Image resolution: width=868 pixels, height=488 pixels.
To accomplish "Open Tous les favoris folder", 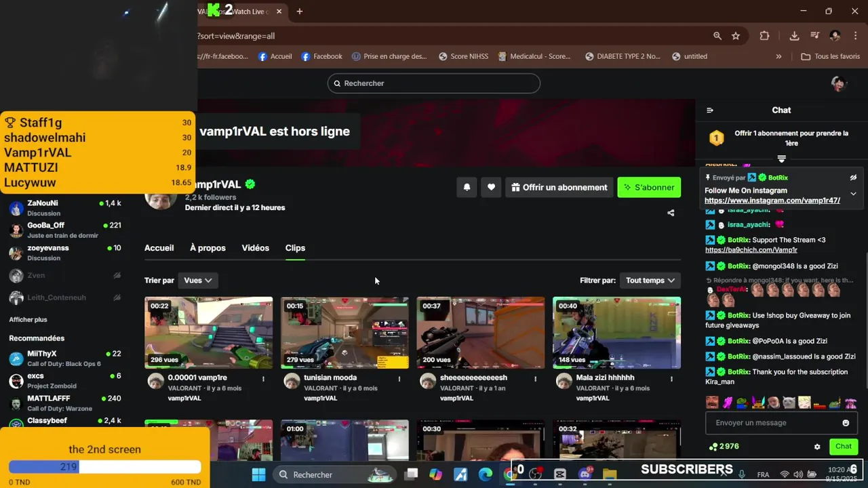I will coord(831,56).
